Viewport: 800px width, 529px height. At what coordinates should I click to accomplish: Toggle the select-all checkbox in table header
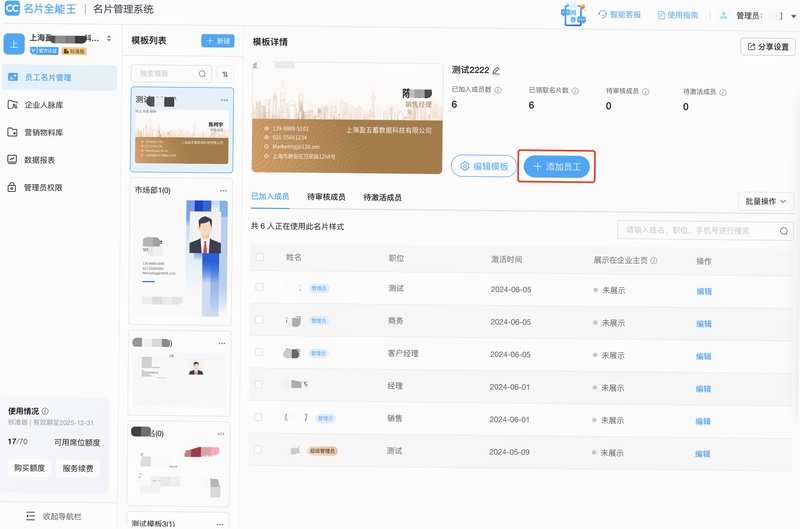click(260, 257)
